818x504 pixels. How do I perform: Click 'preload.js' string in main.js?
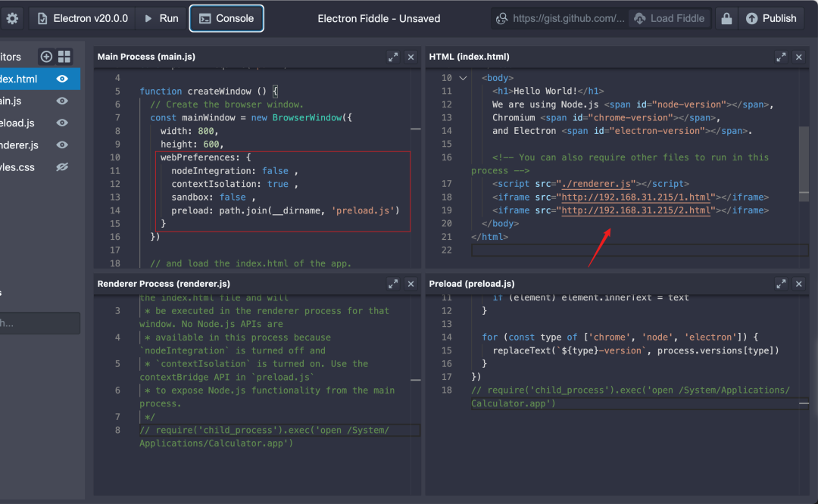362,210
